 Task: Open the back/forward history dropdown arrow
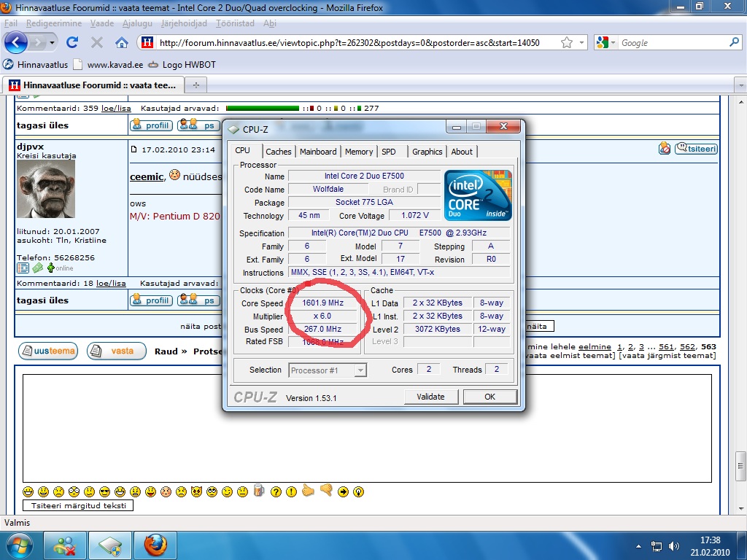(52, 43)
